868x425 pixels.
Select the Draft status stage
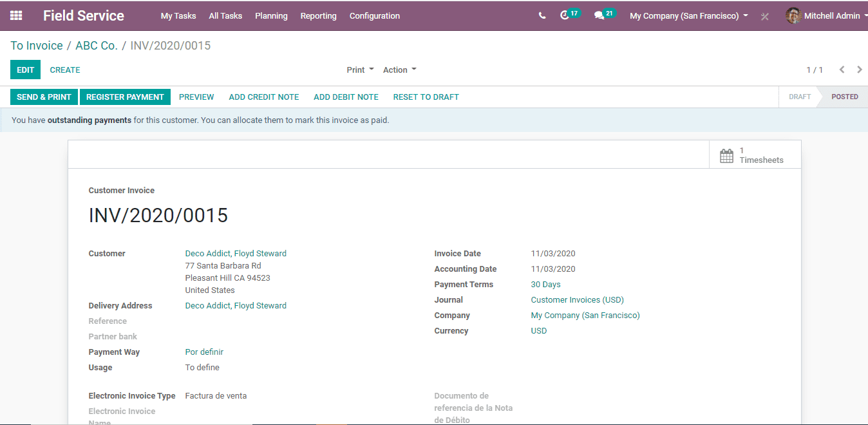tap(799, 97)
